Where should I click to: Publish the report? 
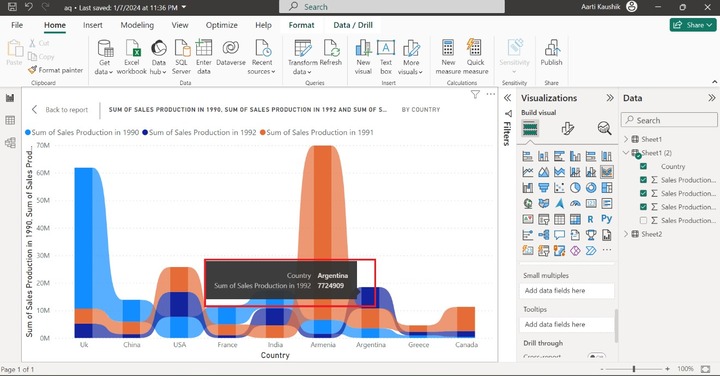[x=551, y=53]
